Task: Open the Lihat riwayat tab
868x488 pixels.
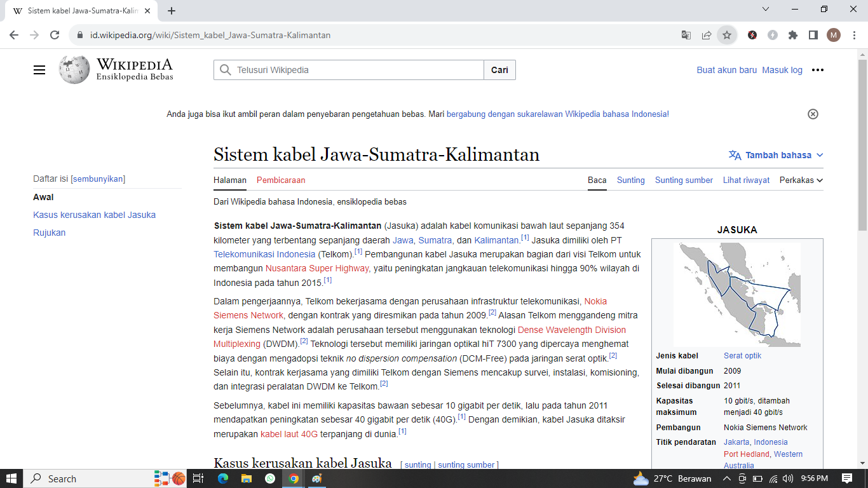Action: coord(746,180)
